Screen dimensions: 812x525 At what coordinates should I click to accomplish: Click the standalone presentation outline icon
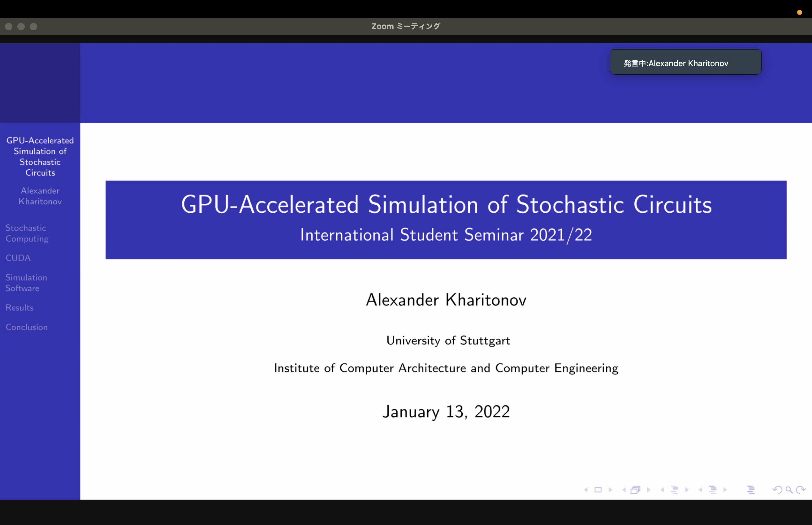[x=751, y=490]
